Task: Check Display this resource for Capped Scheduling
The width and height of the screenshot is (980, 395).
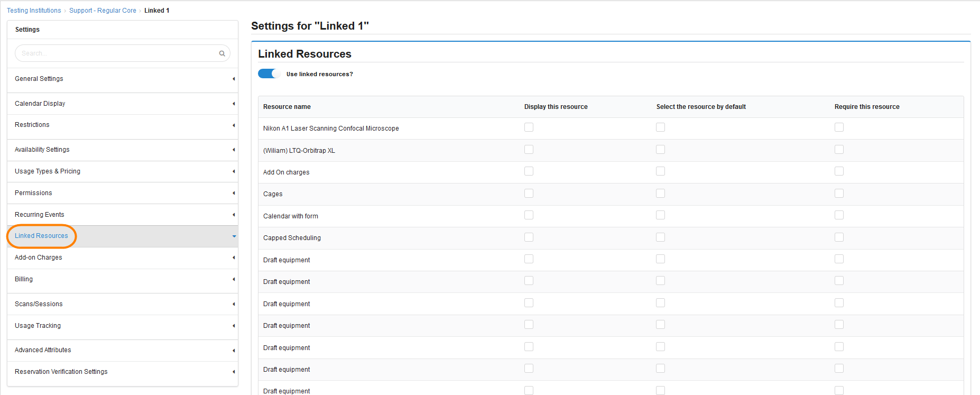Action: coord(529,237)
